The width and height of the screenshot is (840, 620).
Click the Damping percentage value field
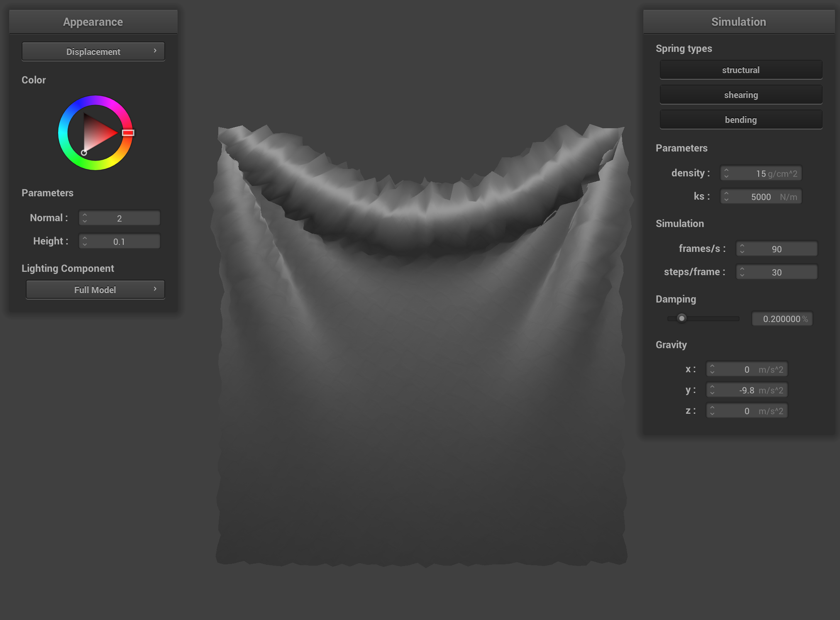782,319
